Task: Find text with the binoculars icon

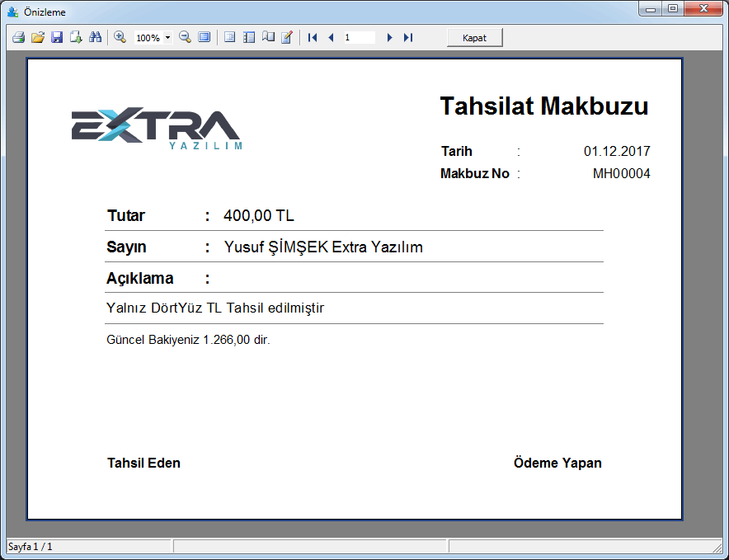Action: pos(96,37)
